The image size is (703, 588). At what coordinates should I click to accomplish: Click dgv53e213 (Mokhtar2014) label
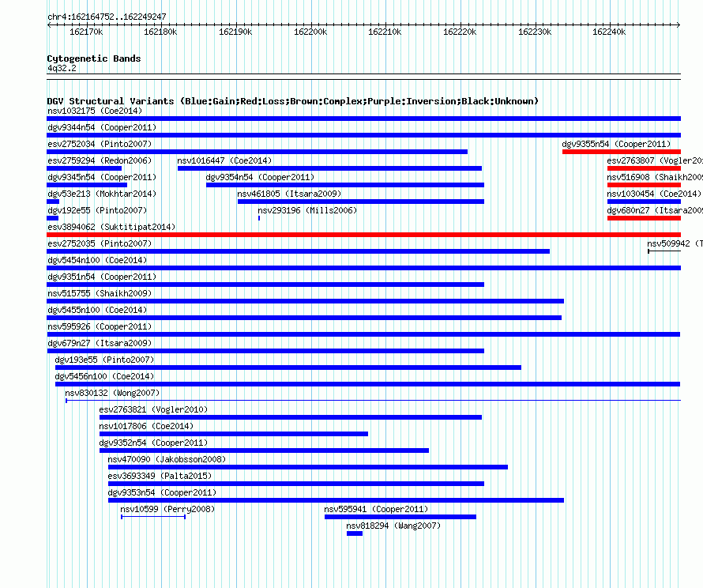tap(102, 194)
